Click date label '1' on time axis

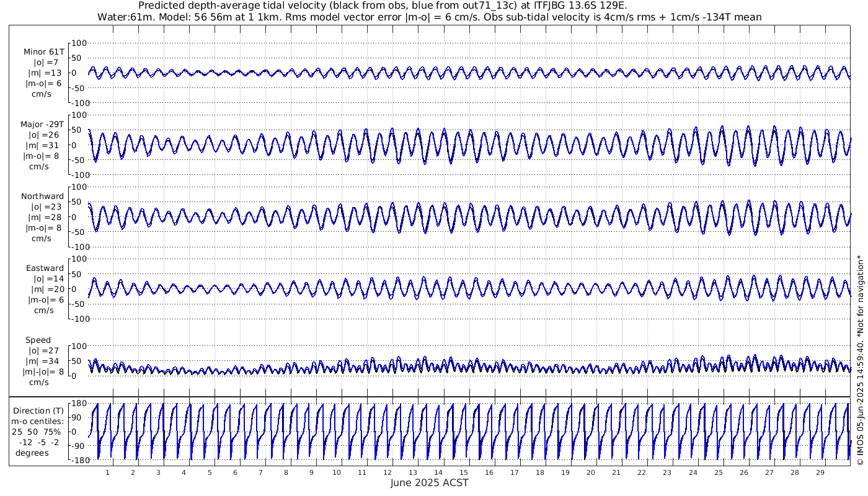(x=108, y=472)
